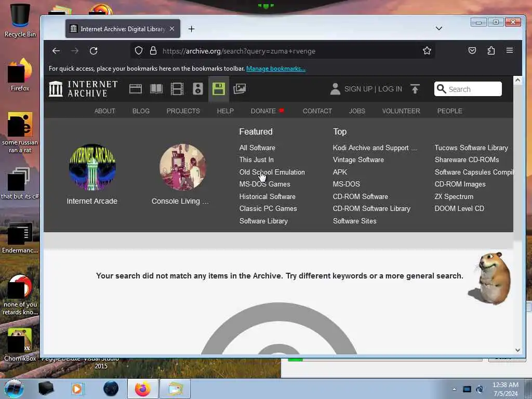
Task: Open the Web (Wayback) media icon
Action: click(136, 89)
